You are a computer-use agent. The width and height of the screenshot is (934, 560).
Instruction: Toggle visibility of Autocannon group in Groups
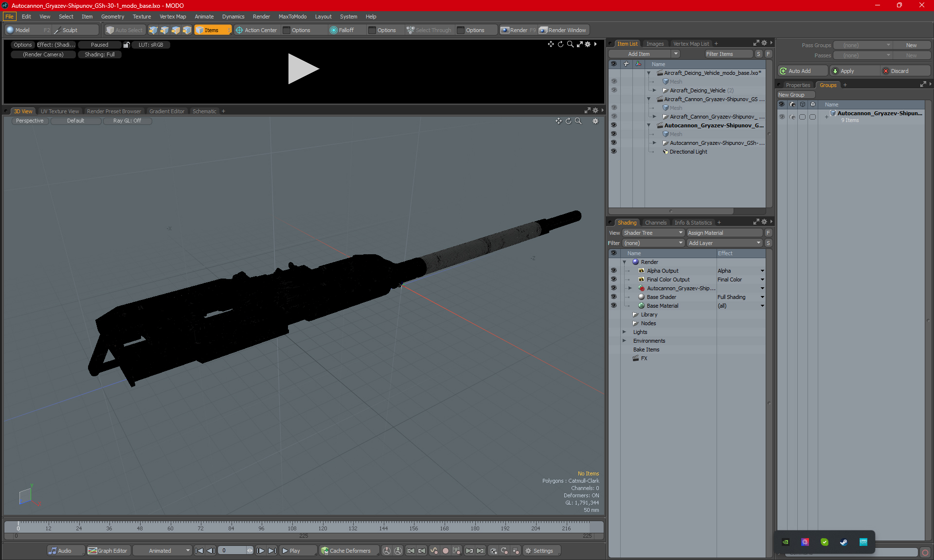coord(782,117)
